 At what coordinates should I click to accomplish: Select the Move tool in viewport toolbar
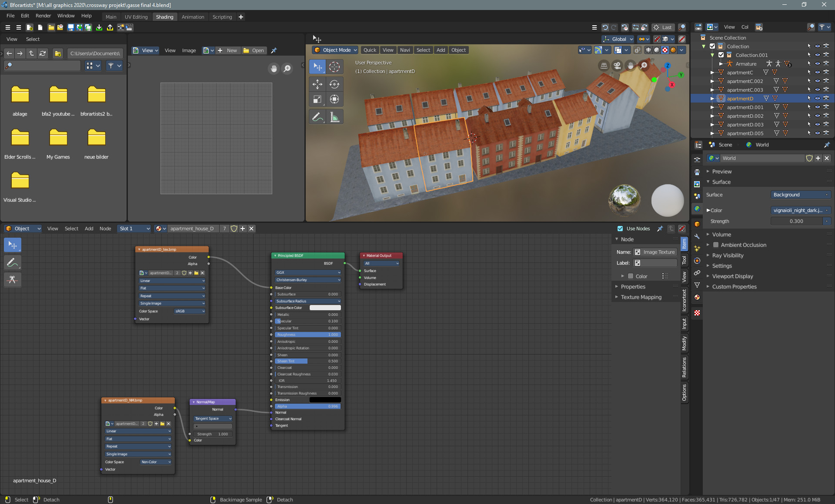tap(317, 84)
